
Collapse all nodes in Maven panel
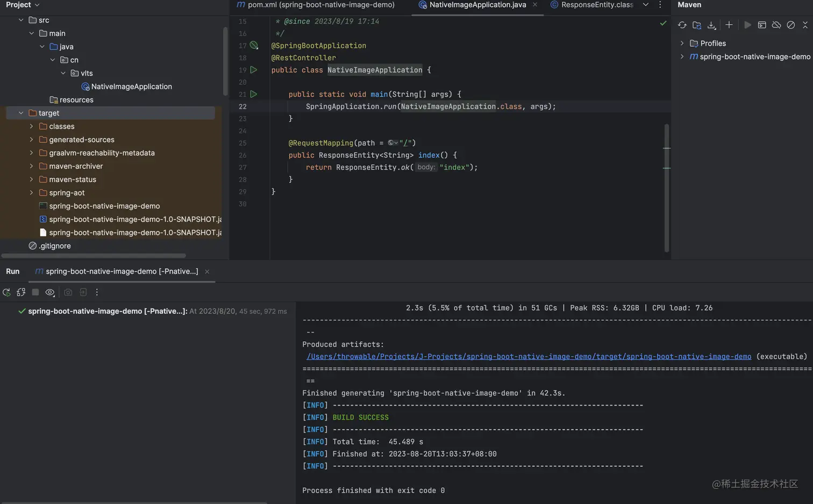805,25
